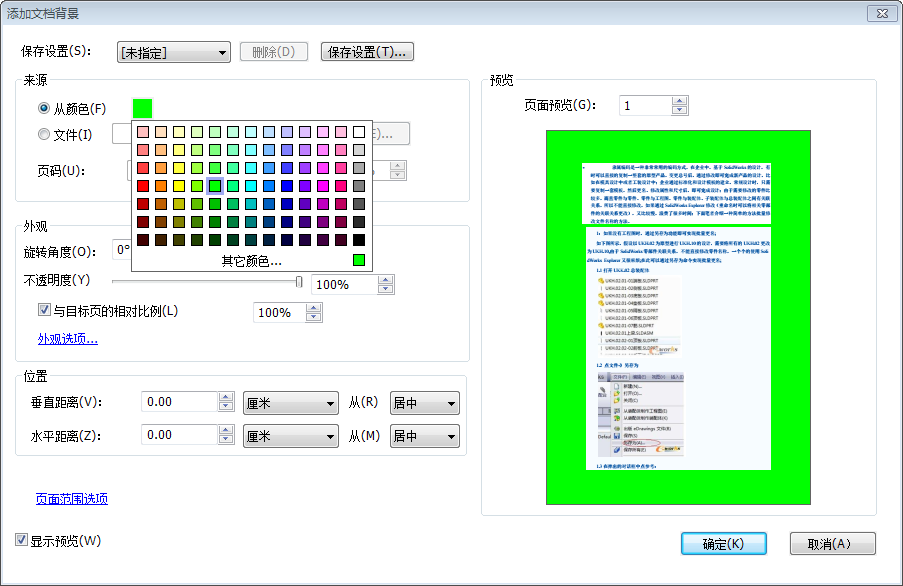This screenshot has height=586, width=903.
Task: Click the 垂直距离 value input field
Action: click(176, 403)
